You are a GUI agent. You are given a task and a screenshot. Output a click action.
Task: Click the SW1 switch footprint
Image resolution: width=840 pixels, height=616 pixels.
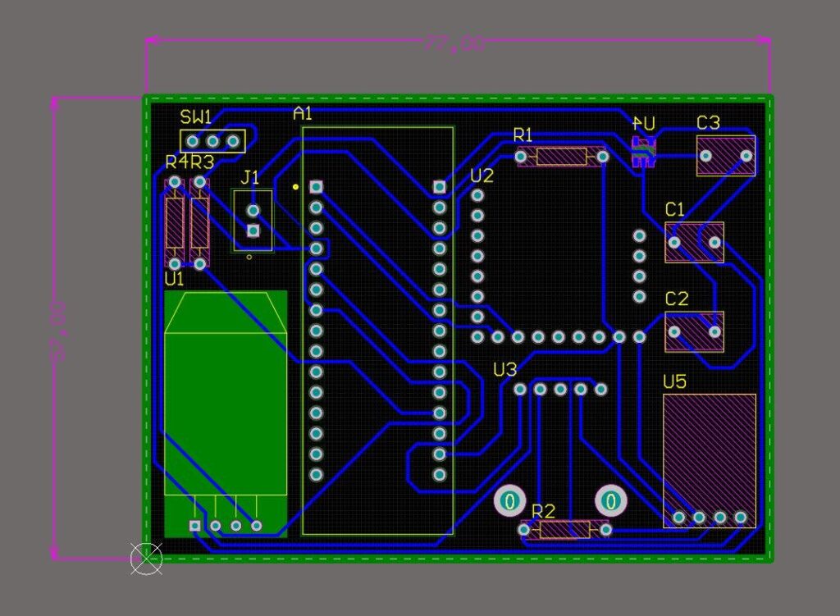(212, 140)
